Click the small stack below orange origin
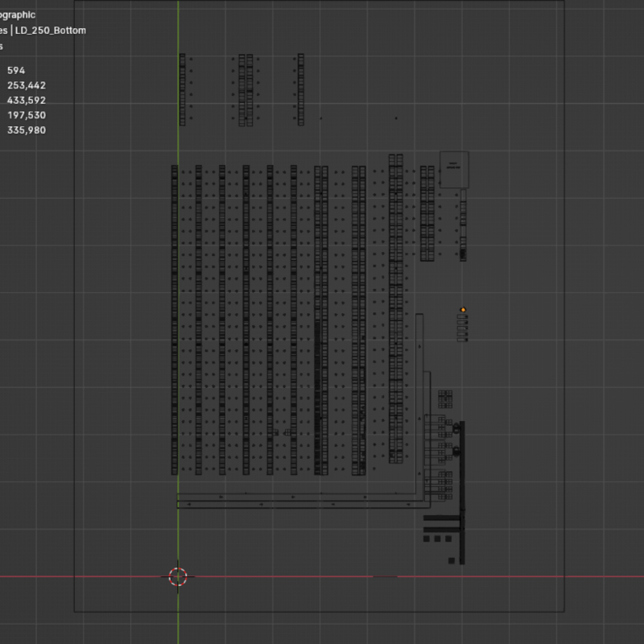The image size is (644, 644). tap(463, 328)
